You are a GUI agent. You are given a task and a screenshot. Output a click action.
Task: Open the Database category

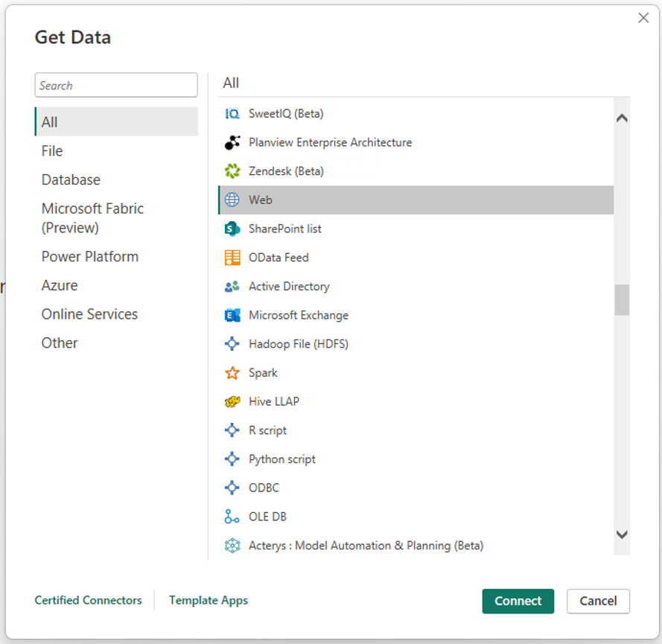(x=116, y=179)
